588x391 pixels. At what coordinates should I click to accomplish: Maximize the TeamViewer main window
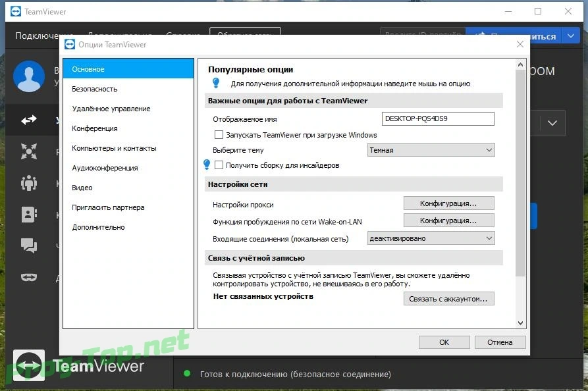pyautogui.click(x=538, y=11)
